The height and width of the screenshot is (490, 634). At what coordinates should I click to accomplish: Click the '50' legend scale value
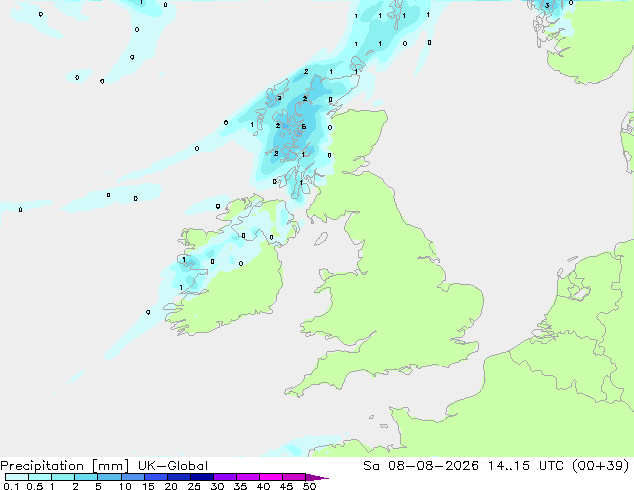pos(309,486)
